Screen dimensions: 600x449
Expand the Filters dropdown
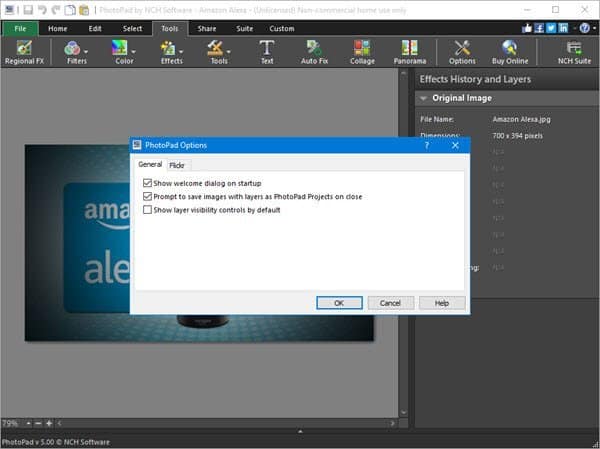click(x=77, y=52)
